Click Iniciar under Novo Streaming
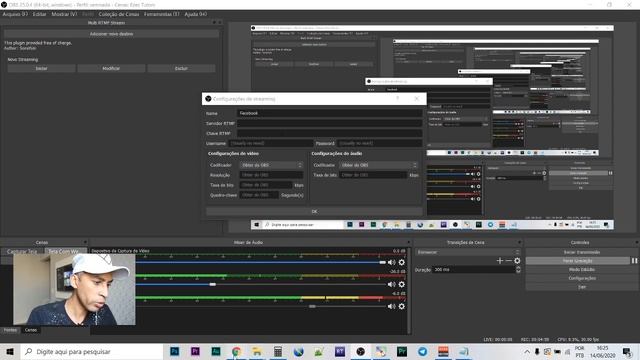The height and width of the screenshot is (360, 640). [x=41, y=69]
